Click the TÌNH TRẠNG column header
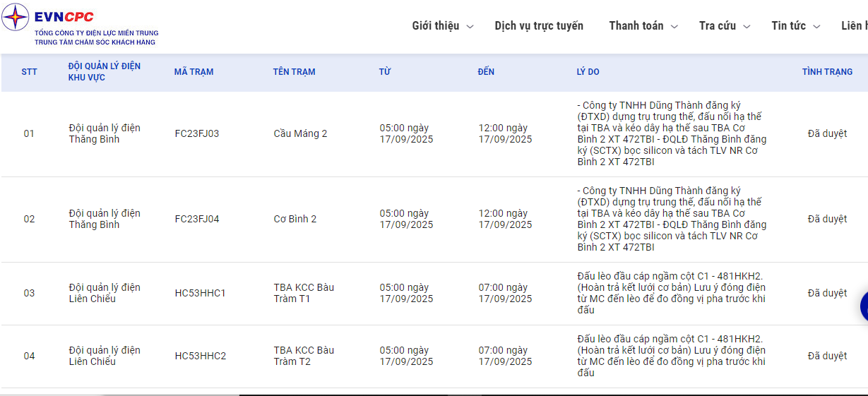 (827, 72)
